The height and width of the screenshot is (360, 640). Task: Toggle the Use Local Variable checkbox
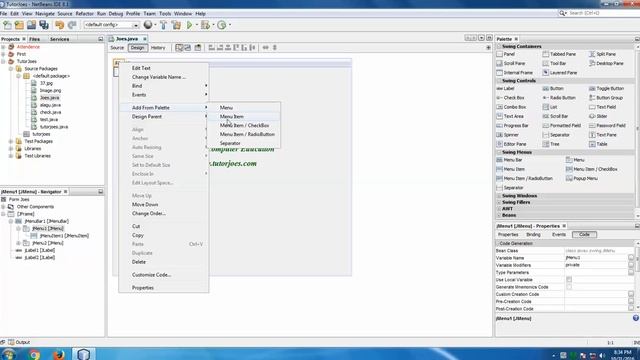(x=569, y=280)
